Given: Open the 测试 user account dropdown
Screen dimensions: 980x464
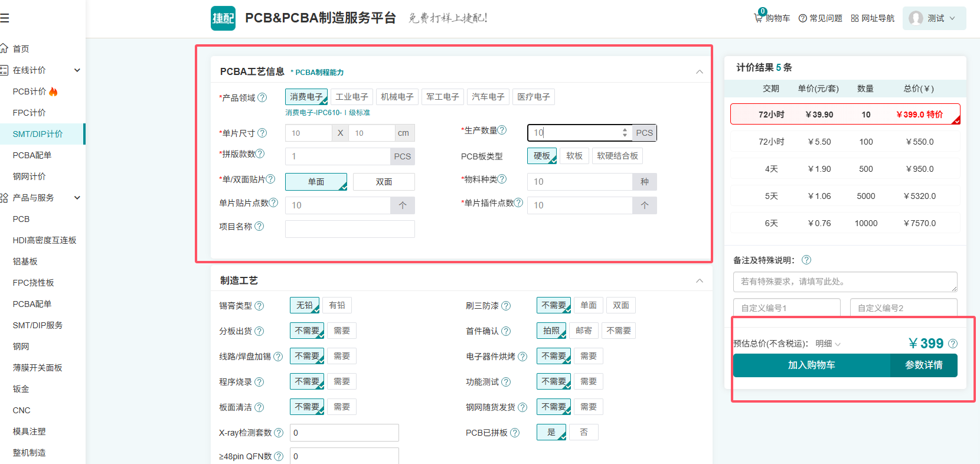Looking at the screenshot, I should coord(934,18).
